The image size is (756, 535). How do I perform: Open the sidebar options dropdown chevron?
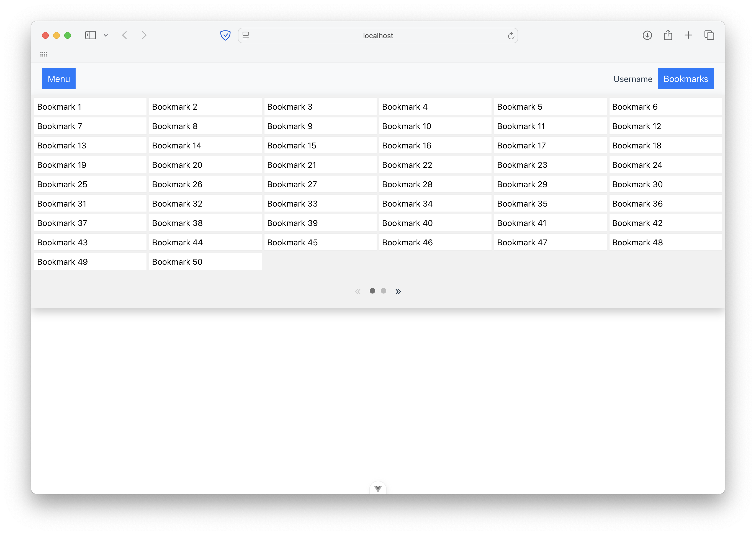(106, 35)
